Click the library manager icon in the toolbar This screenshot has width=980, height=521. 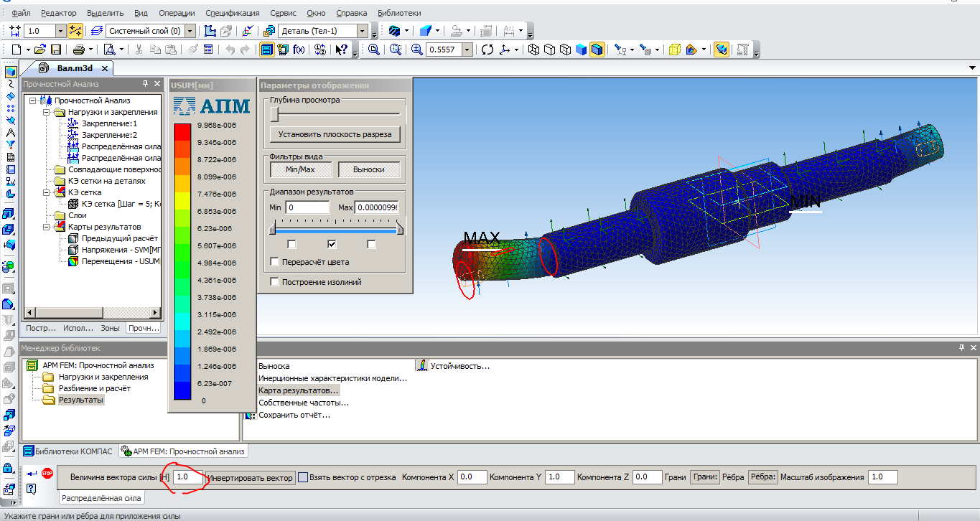(x=266, y=50)
